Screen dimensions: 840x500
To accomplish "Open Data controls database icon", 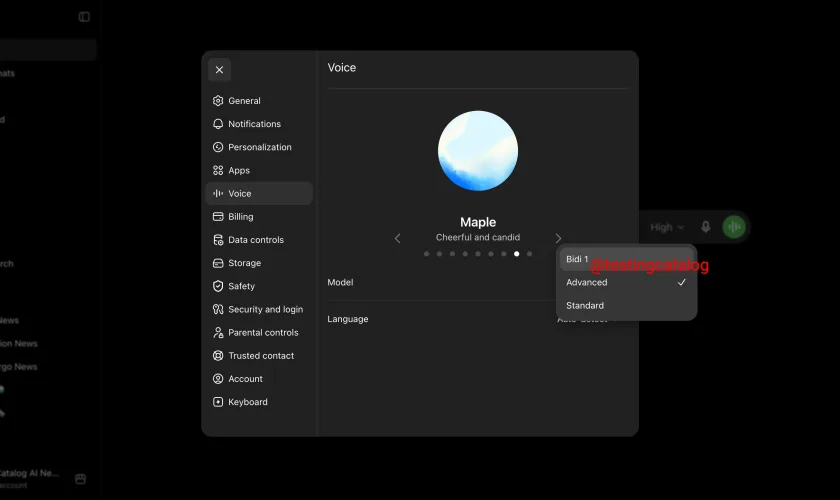I will coord(218,240).
